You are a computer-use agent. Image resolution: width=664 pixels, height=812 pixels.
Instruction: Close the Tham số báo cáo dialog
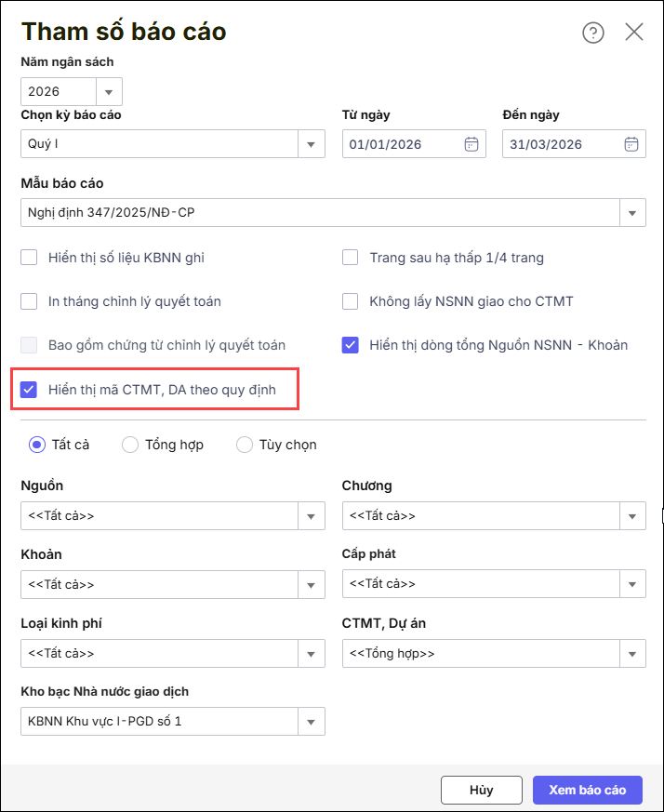pyautogui.click(x=634, y=32)
